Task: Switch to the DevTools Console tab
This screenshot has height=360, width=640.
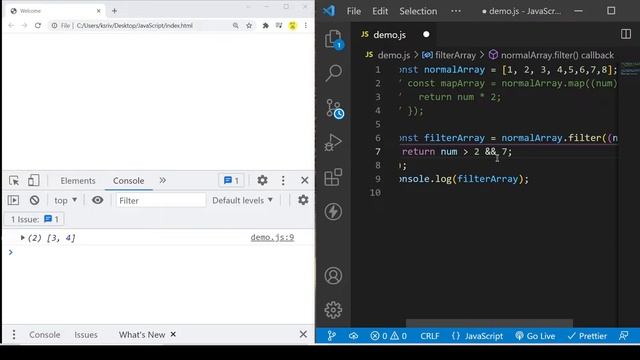Action: pyautogui.click(x=128, y=180)
